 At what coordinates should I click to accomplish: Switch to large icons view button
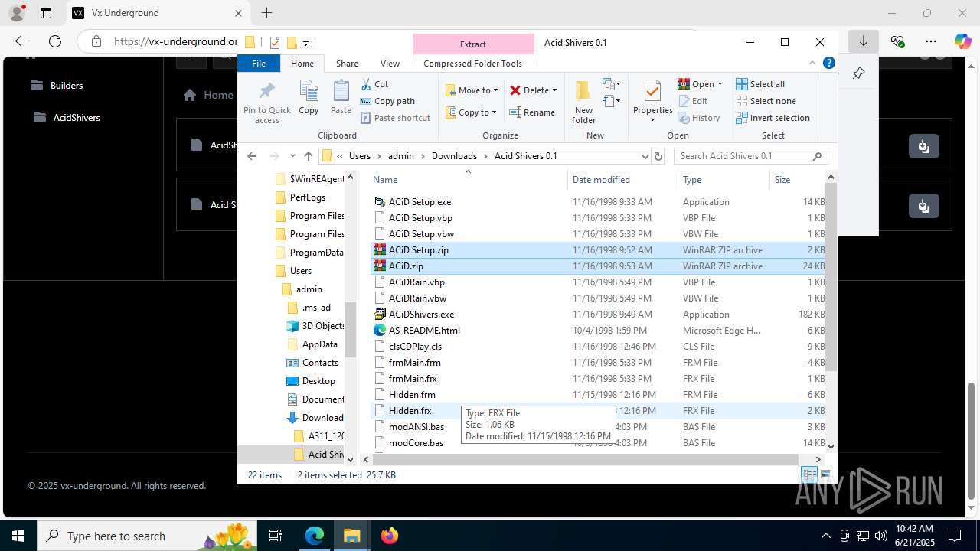point(825,475)
